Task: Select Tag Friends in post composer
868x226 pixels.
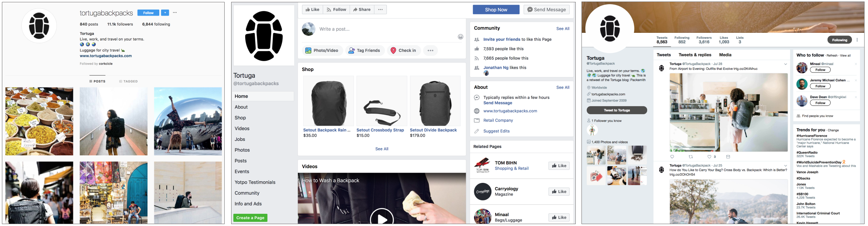Action: click(x=364, y=50)
